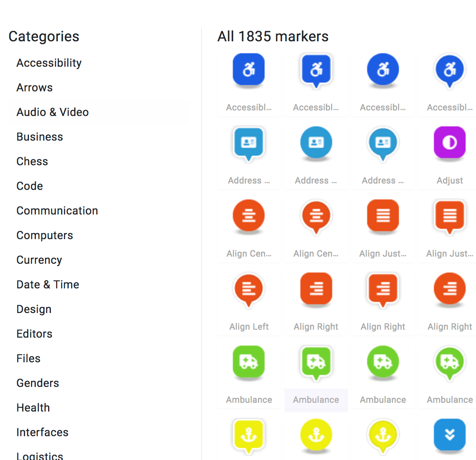This screenshot has width=476, height=460.
Task: Select the Health category
Action: tap(33, 408)
